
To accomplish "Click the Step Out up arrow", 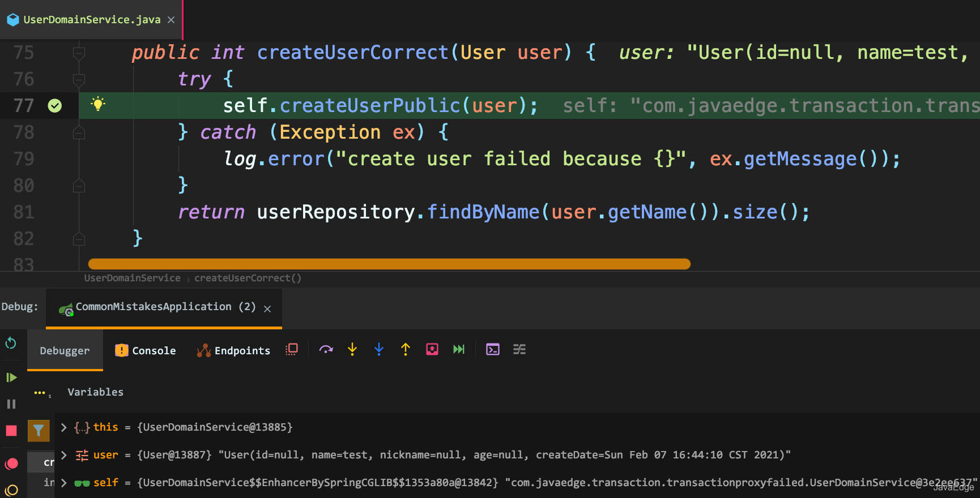I will click(x=406, y=350).
